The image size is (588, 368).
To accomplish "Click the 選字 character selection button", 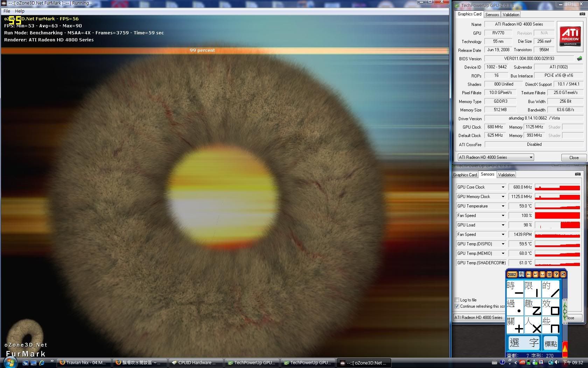I will [524, 343].
